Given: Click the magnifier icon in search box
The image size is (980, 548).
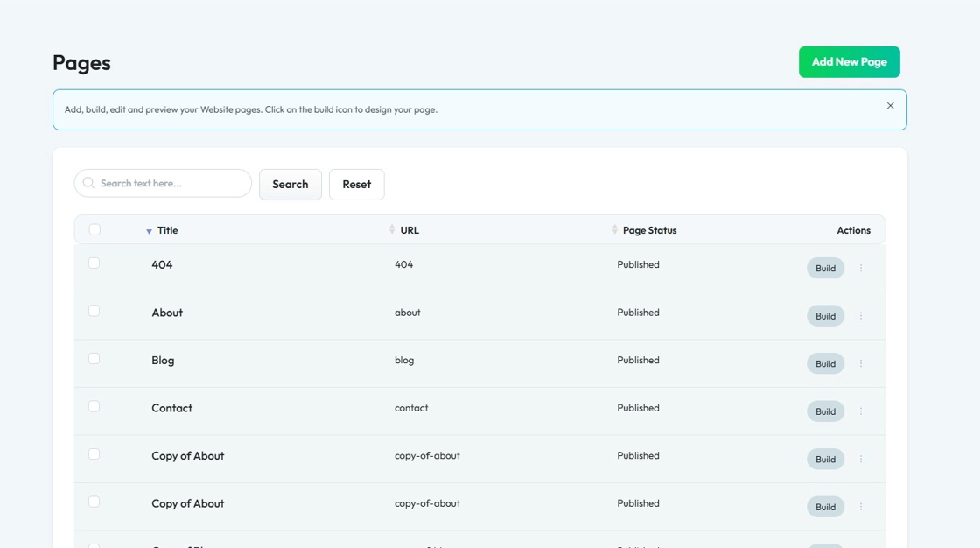Looking at the screenshot, I should pos(88,184).
